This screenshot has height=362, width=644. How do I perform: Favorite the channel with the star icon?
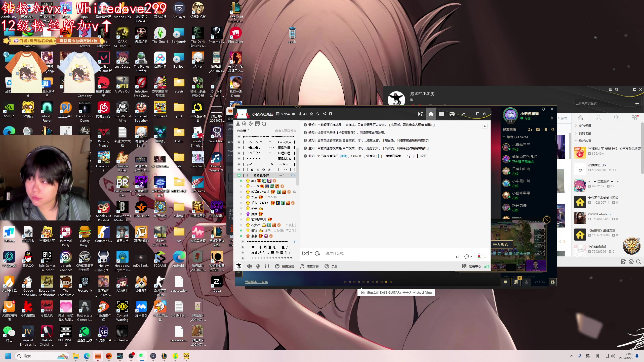311,114
